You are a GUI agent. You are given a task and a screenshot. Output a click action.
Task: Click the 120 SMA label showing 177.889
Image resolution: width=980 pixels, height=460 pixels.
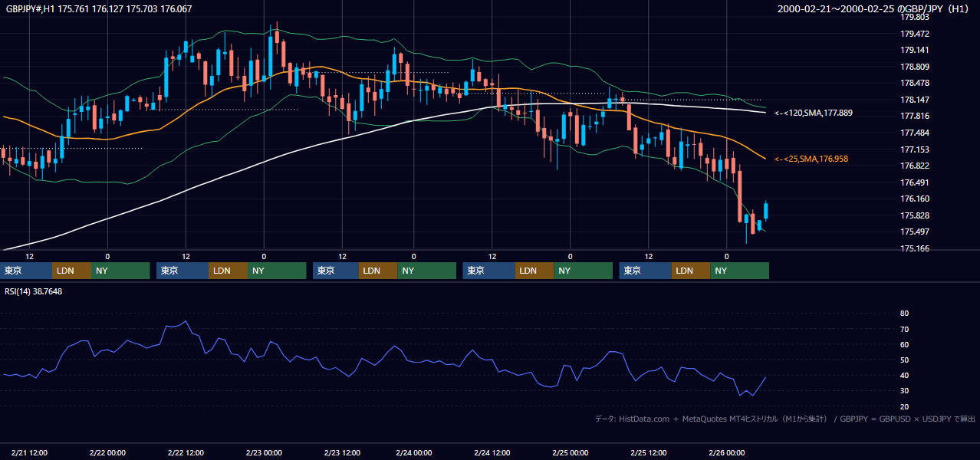[814, 113]
